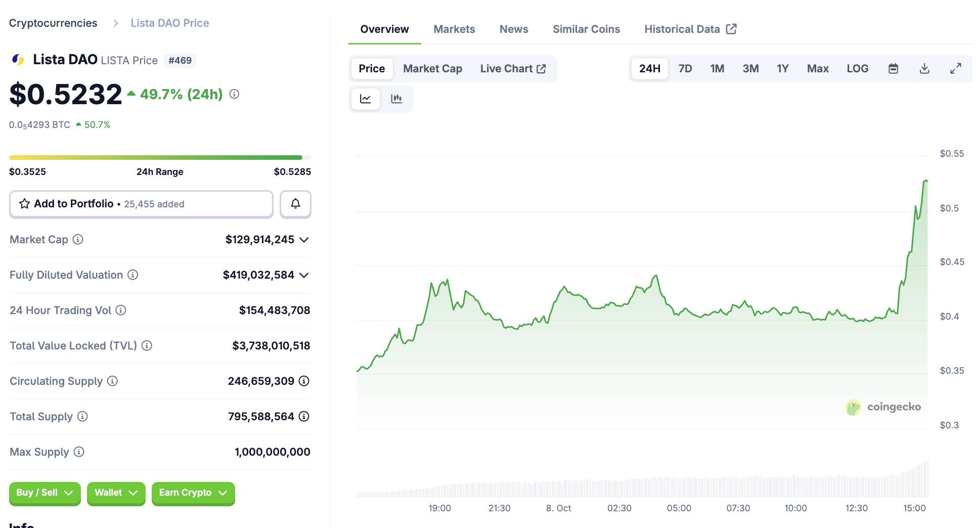Download chart data icon
Image resolution: width=980 pixels, height=528 pixels.
click(924, 69)
